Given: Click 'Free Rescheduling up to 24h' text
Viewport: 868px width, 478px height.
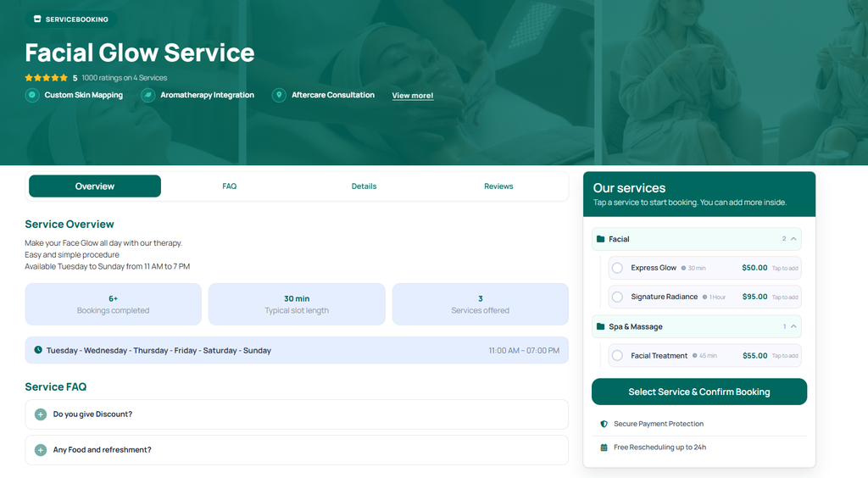Looking at the screenshot, I should [659, 447].
